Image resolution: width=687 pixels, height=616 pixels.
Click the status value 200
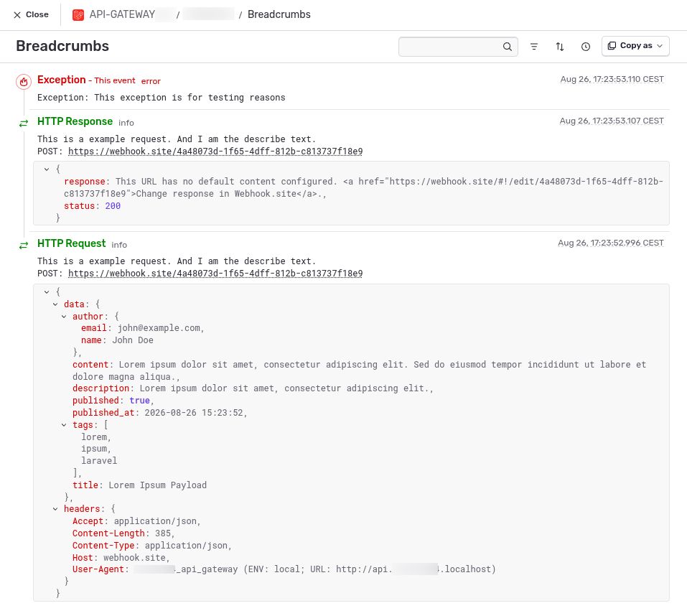coord(113,206)
